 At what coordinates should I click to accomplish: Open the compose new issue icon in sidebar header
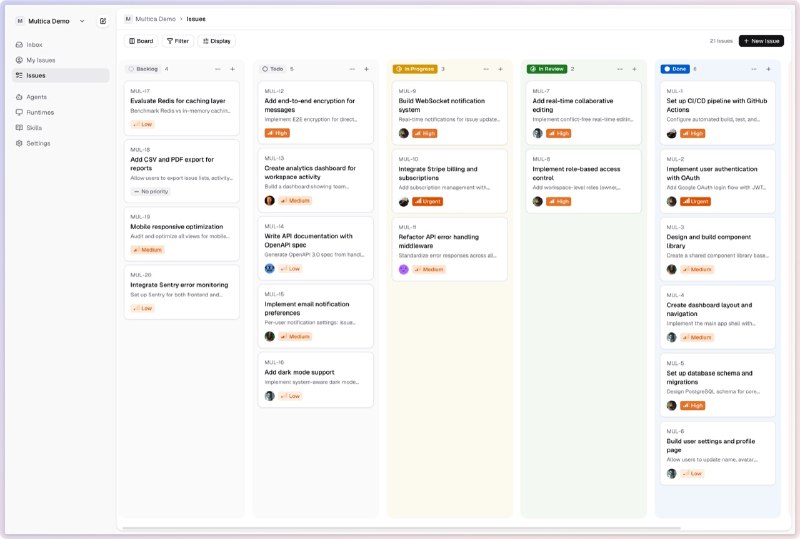pos(103,21)
